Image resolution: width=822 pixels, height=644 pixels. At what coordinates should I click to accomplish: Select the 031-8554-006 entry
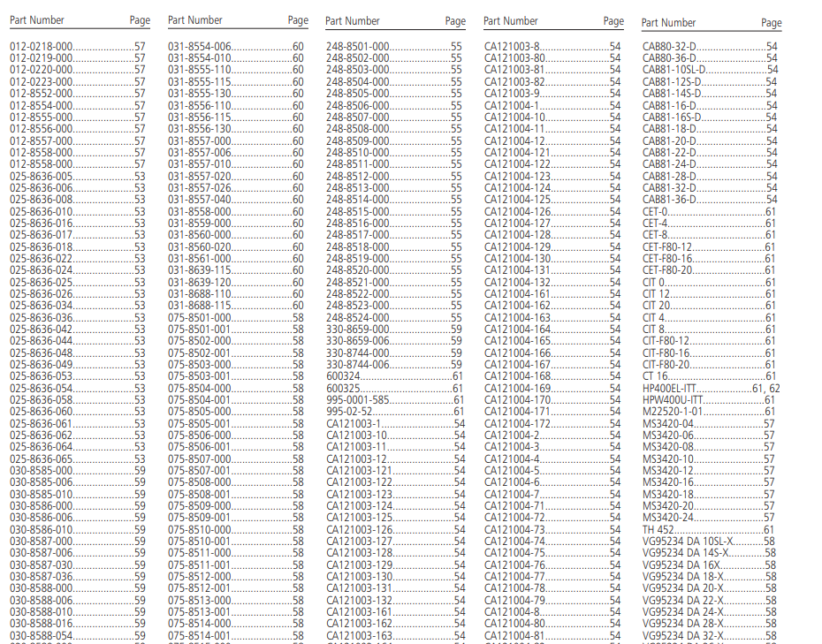point(200,46)
